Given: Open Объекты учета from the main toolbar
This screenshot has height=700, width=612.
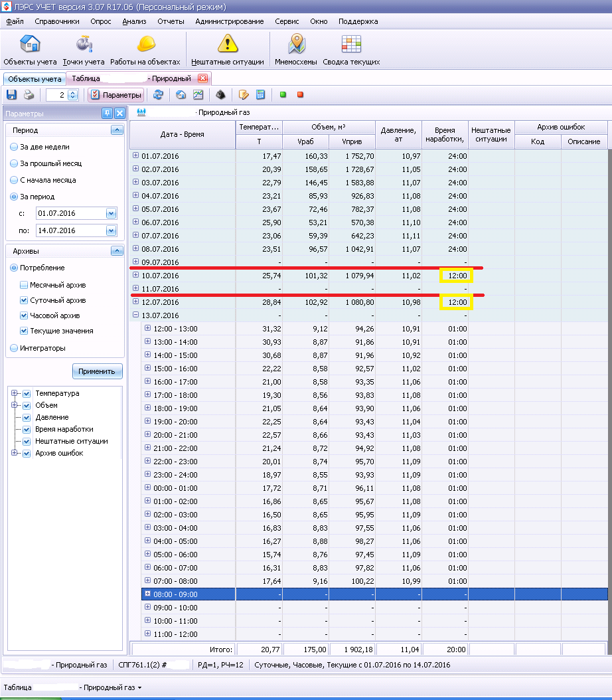Looking at the screenshot, I should click(30, 50).
